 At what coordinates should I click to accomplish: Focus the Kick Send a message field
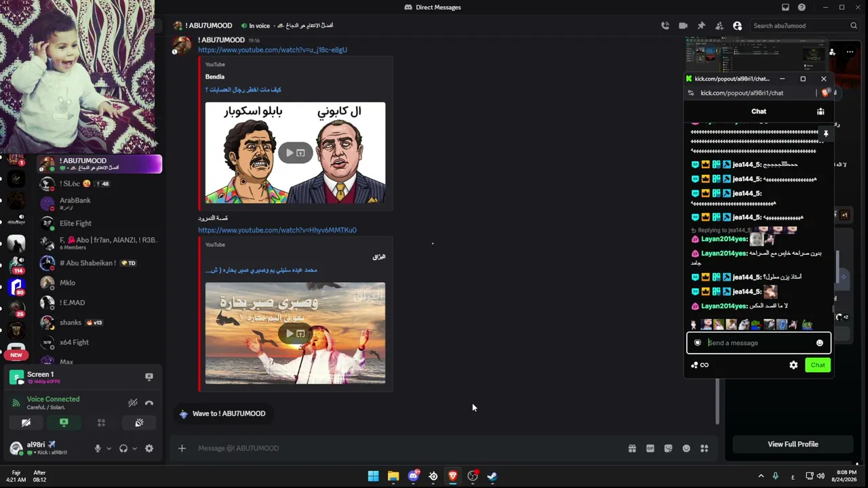click(759, 343)
